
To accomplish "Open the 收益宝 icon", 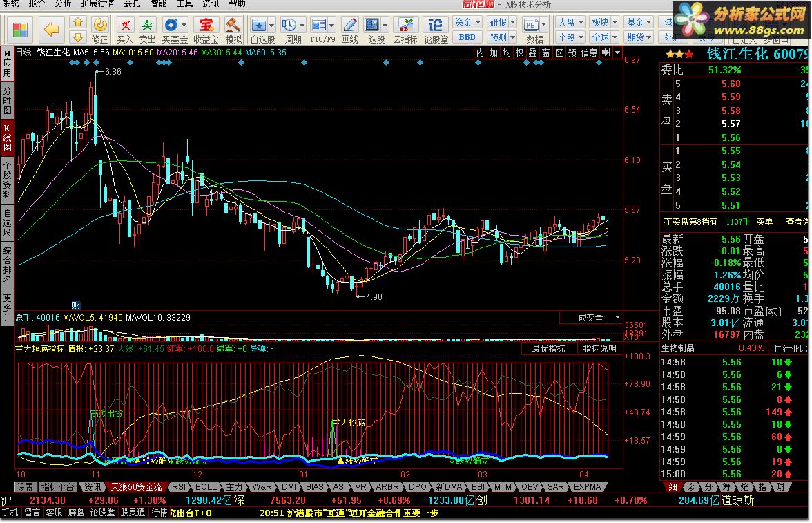I will (x=206, y=30).
